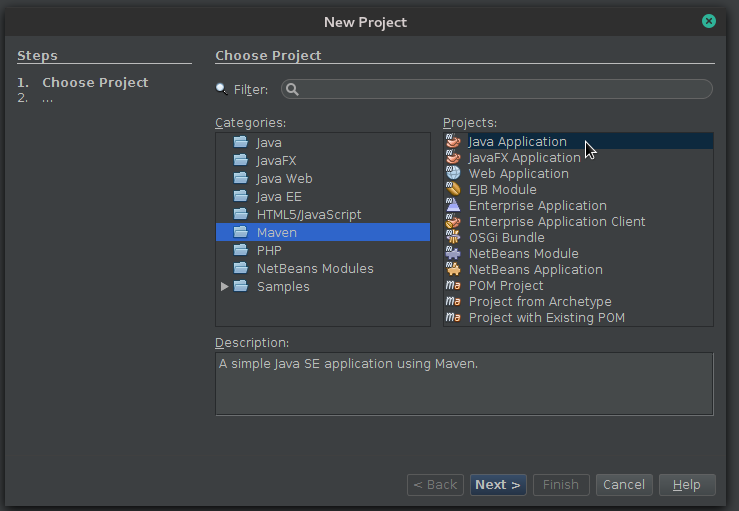Click the Enterprise Application Client icon
739x511 pixels.
pyautogui.click(x=453, y=222)
